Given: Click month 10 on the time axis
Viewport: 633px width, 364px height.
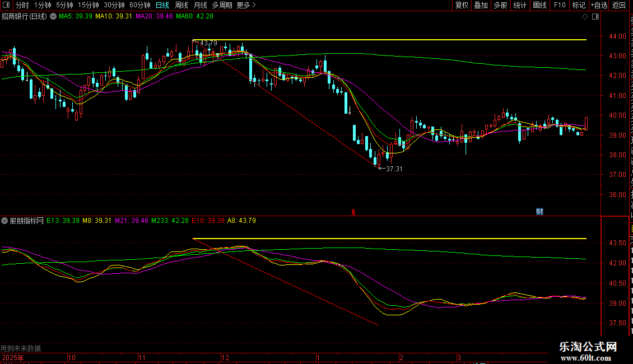Looking at the screenshot, I should pos(72,358).
